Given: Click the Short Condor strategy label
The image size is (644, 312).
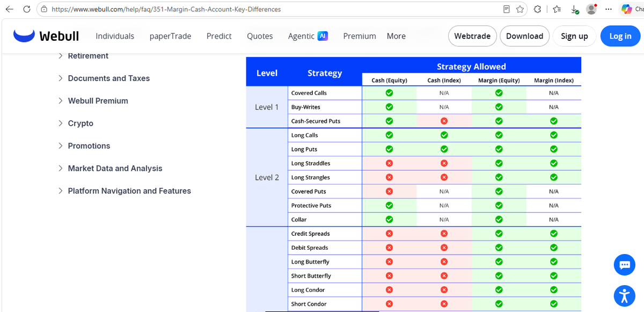Looking at the screenshot, I should 309,304.
